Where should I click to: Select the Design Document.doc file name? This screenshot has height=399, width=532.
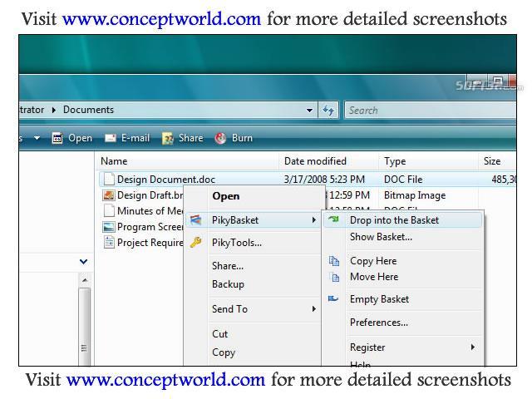point(166,180)
